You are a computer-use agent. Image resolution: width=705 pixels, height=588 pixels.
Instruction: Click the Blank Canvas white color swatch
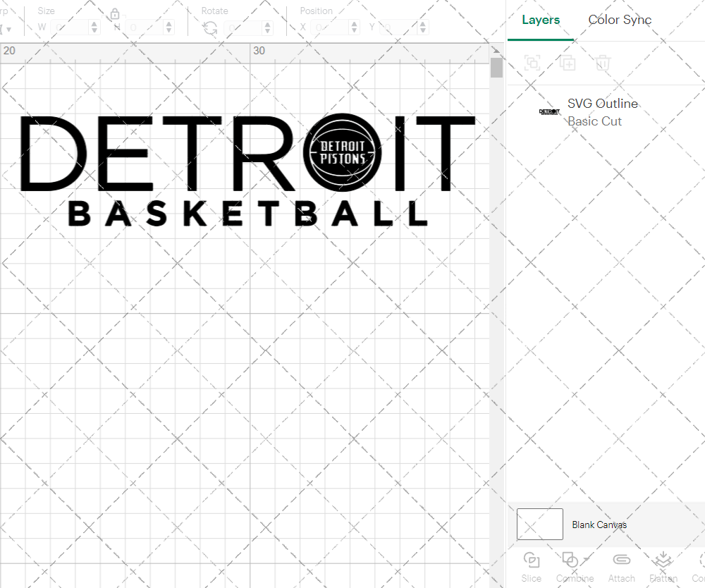[x=539, y=524]
